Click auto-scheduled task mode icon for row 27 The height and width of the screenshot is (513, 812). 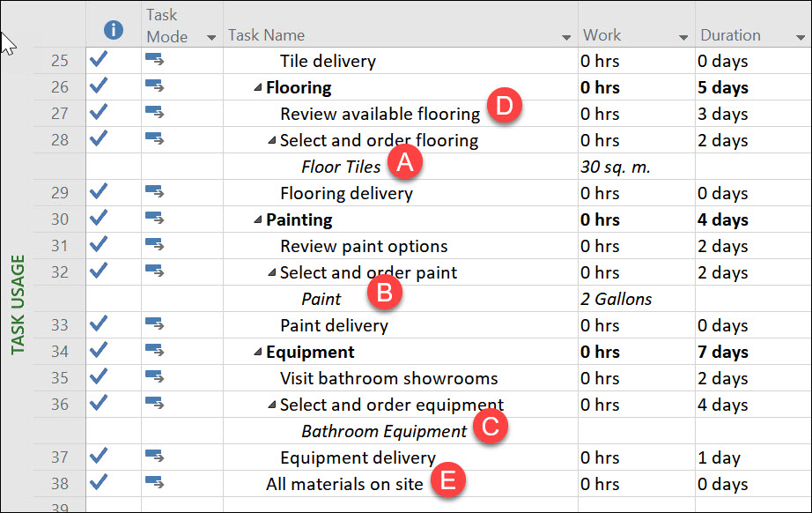(154, 113)
